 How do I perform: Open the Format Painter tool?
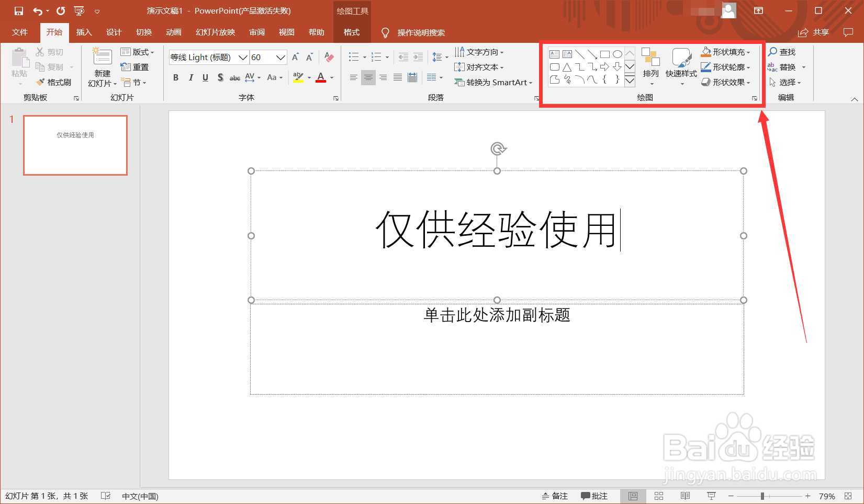pyautogui.click(x=54, y=82)
